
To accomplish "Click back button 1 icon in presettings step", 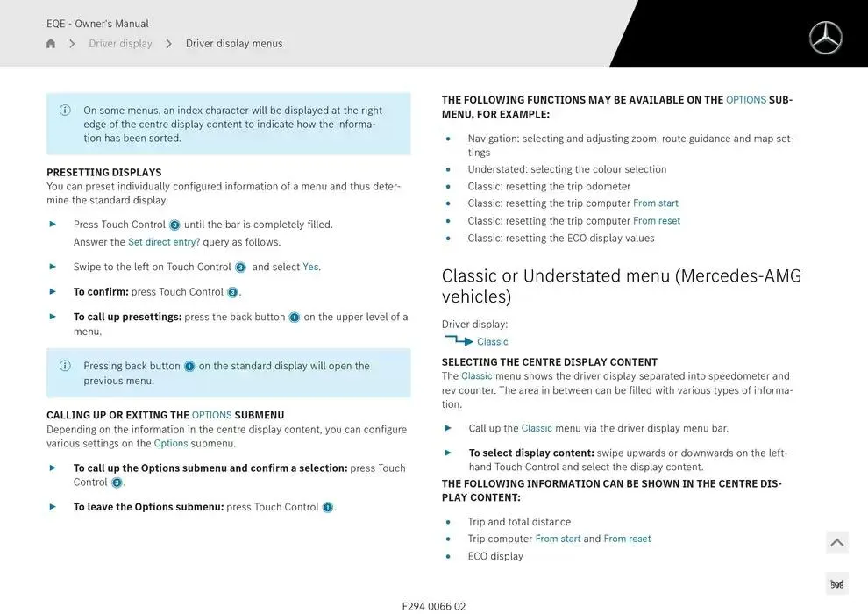I will tap(295, 318).
